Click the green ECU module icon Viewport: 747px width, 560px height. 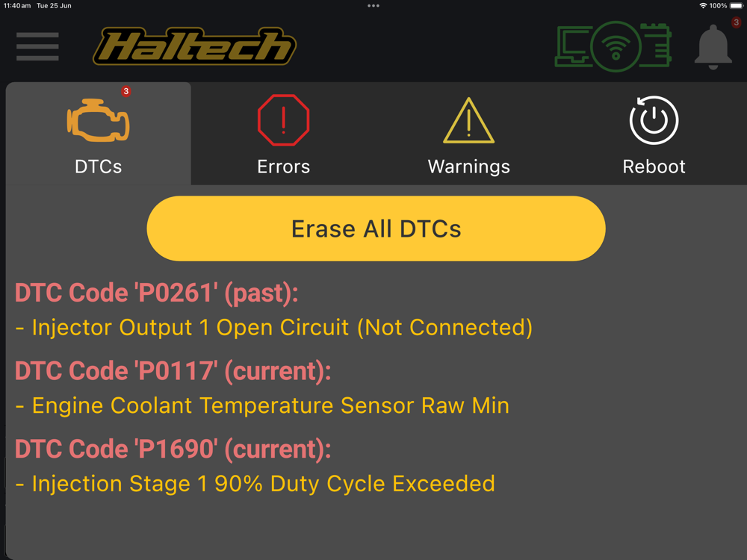656,46
